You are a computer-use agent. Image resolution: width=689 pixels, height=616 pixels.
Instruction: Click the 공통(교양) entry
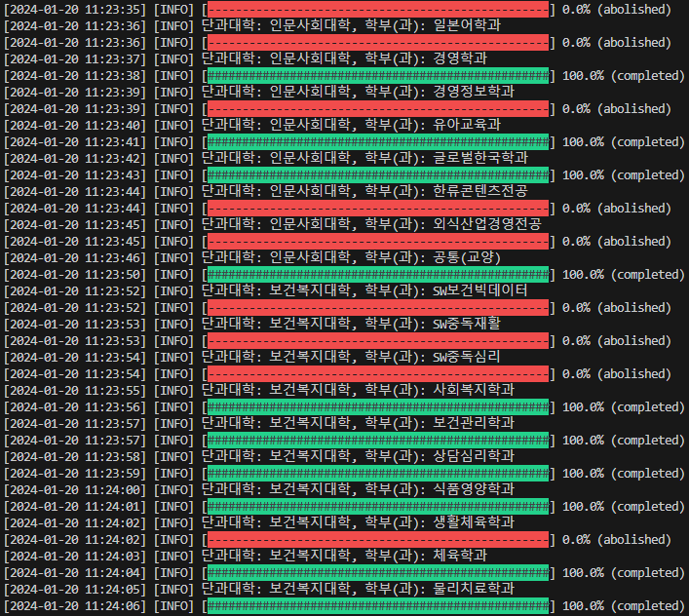pyautogui.click(x=467, y=257)
